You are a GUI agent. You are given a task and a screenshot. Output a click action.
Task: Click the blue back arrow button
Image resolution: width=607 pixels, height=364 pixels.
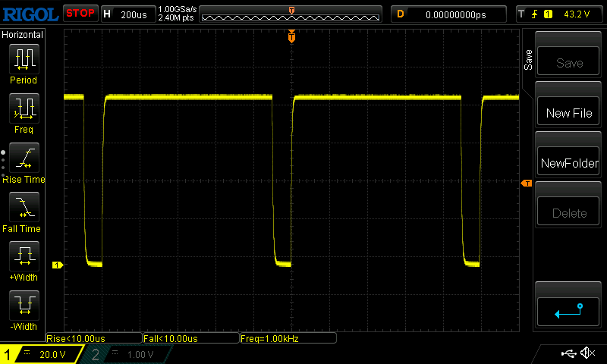[x=568, y=312]
